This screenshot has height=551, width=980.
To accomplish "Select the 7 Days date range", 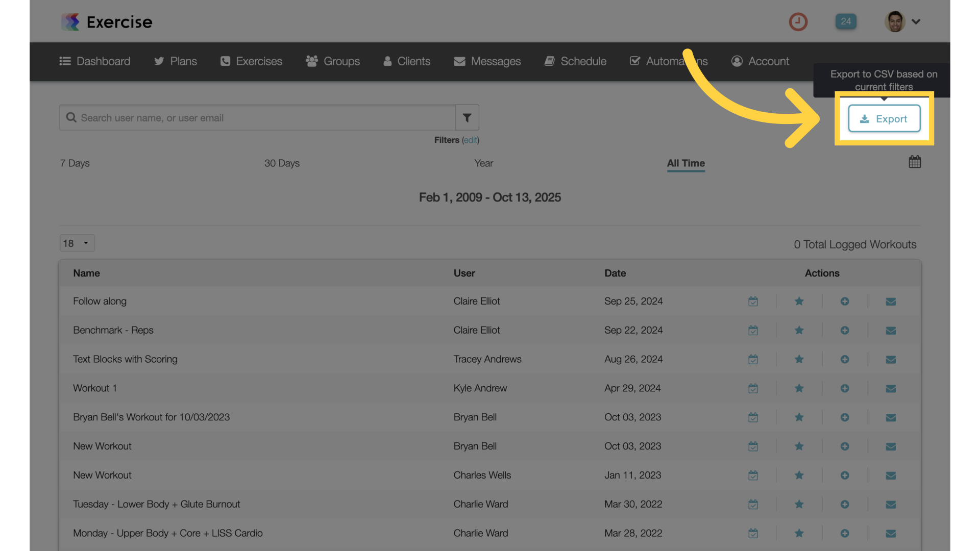I will pos(74,163).
